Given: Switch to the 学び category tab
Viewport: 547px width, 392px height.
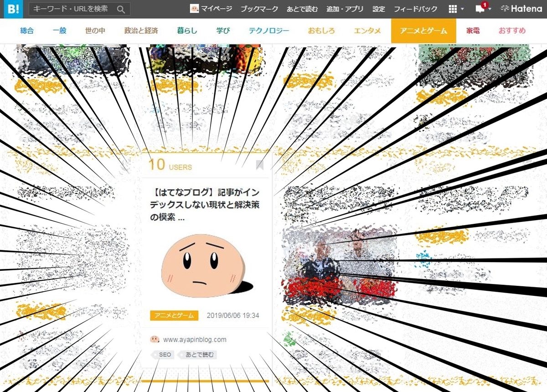Looking at the screenshot, I should (223, 31).
